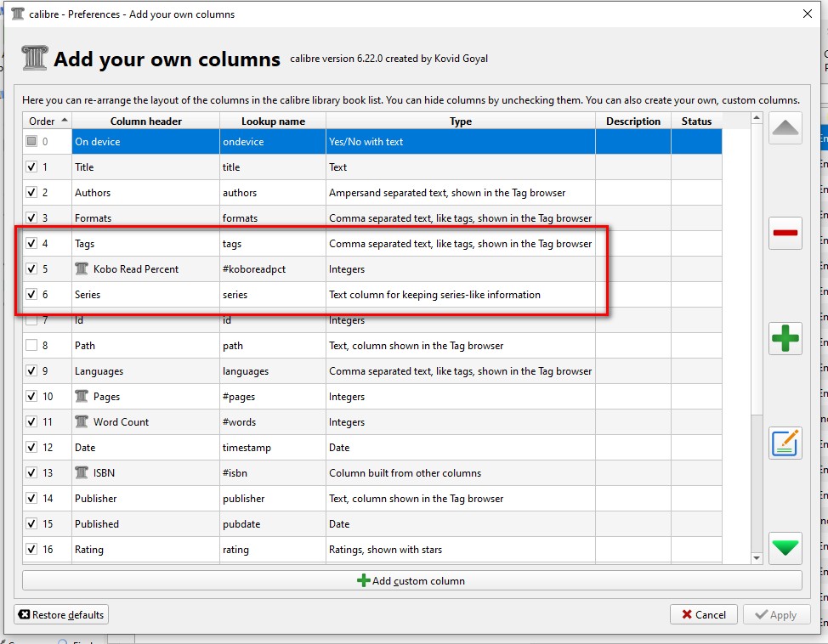Cancel the preferences dialog
The width and height of the screenshot is (828, 644).
[703, 614]
